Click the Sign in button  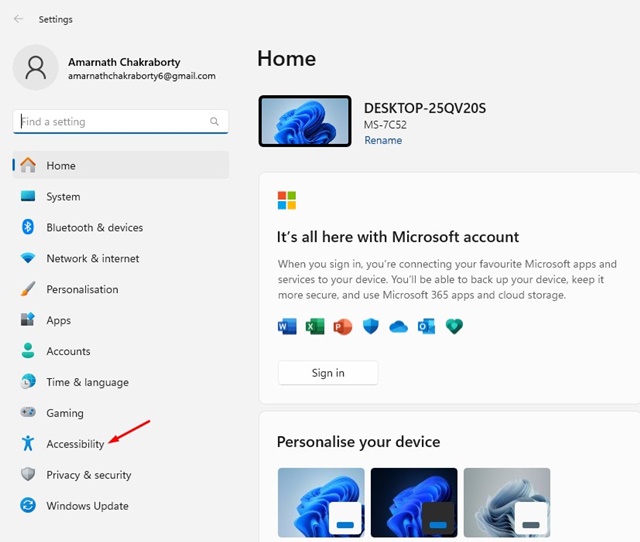pos(328,373)
